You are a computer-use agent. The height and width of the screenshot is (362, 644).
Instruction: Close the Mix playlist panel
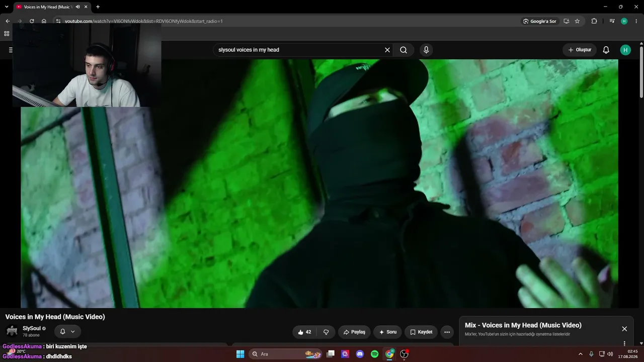[x=624, y=329]
